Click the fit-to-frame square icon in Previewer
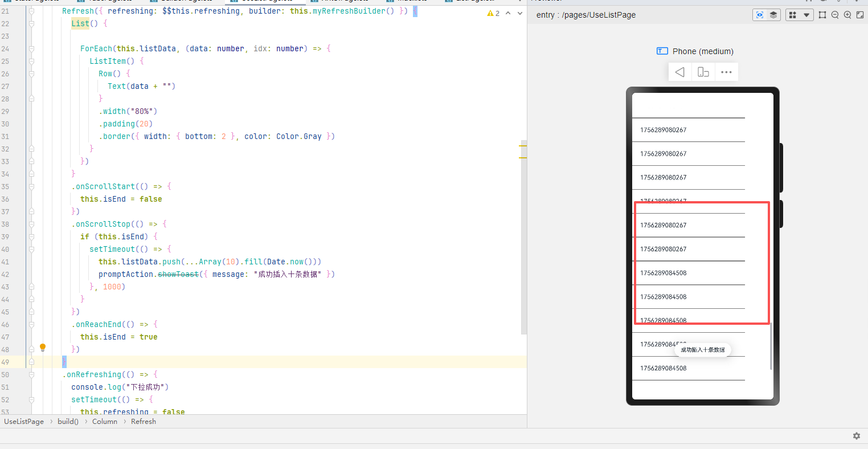The height and width of the screenshot is (449, 868). [x=822, y=15]
